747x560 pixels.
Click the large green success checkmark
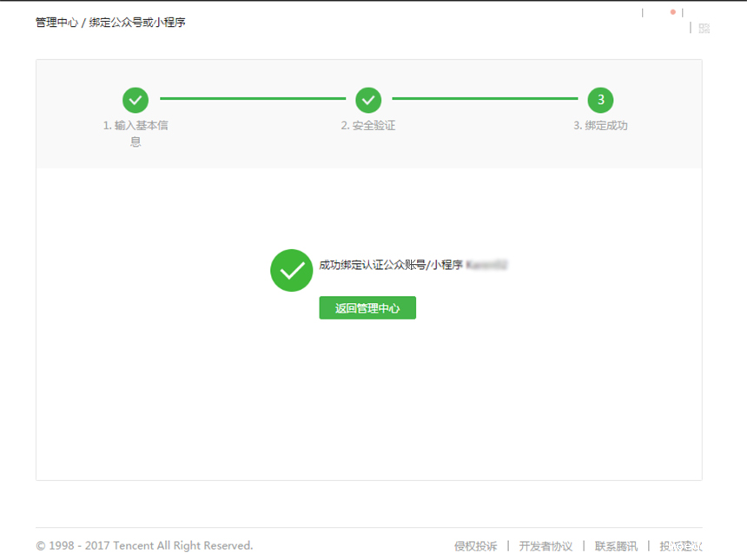click(291, 270)
